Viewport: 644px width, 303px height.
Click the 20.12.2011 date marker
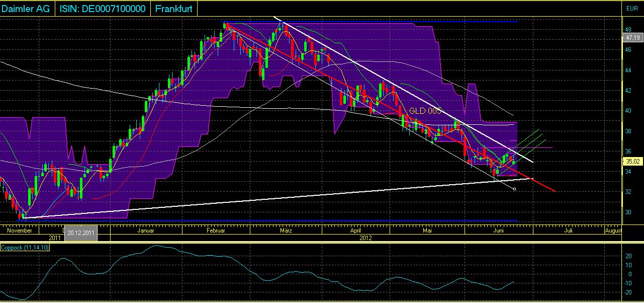[x=81, y=234]
